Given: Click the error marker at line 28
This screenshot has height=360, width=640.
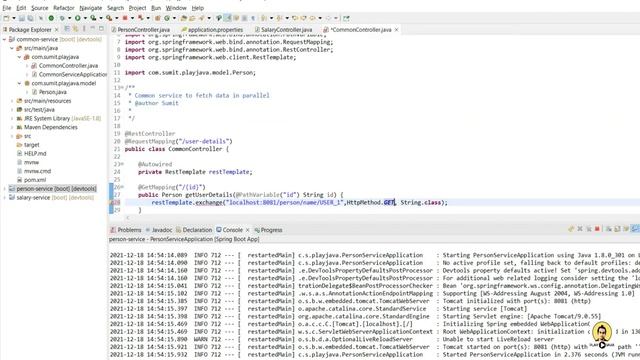Looking at the screenshot, I should (111, 202).
